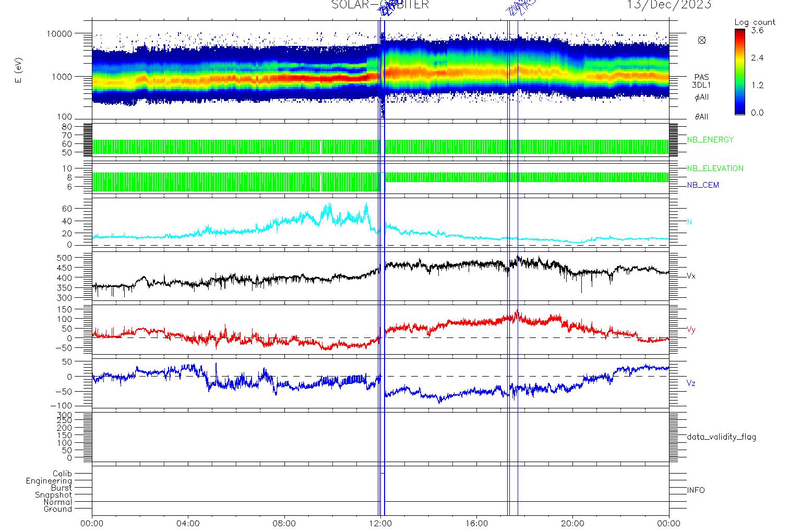Click the INFO panel label
This screenshot has height=532, width=789.
696,490
